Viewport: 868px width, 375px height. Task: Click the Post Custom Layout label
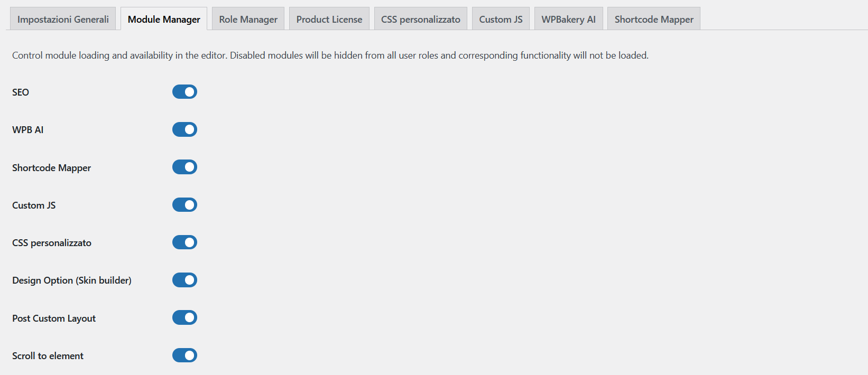(x=54, y=318)
